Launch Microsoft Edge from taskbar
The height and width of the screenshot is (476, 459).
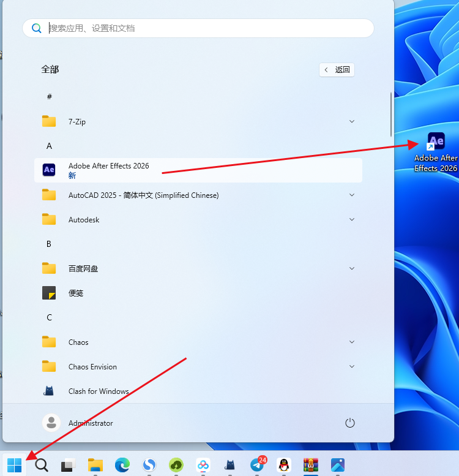click(x=122, y=465)
